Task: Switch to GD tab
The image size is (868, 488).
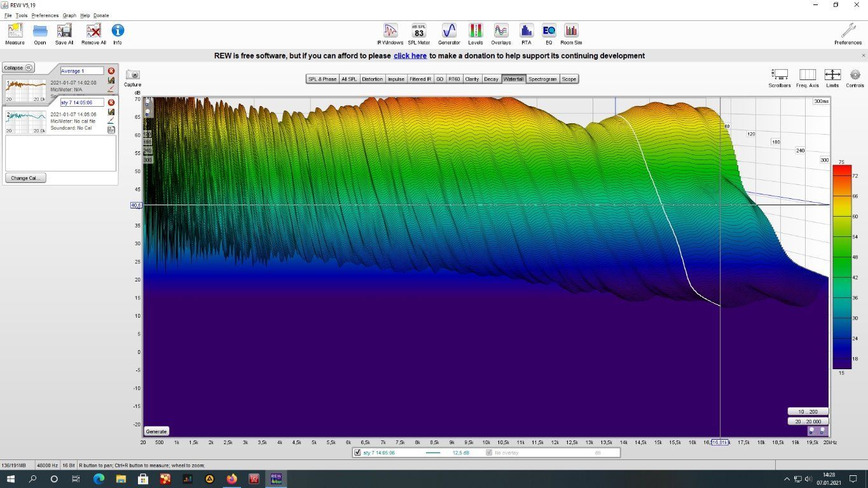Action: 440,79
